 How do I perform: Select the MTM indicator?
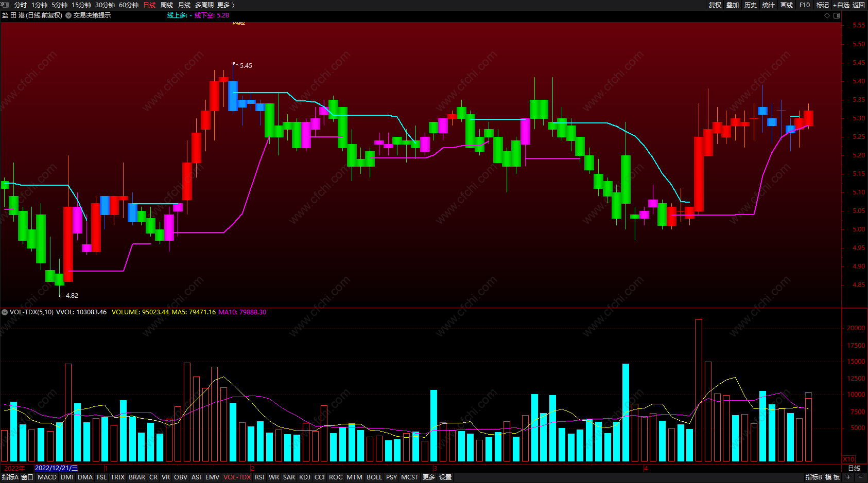pos(354,477)
